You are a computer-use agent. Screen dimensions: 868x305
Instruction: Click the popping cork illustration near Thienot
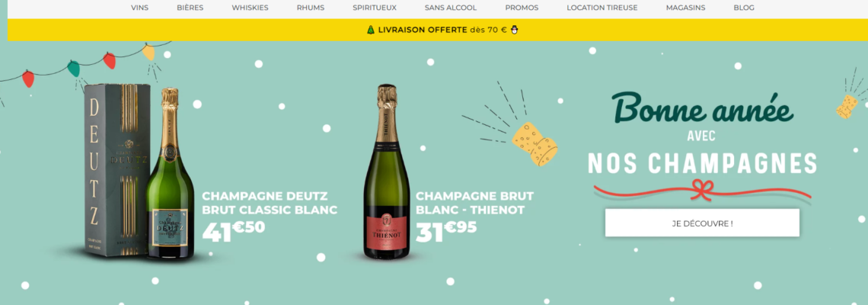click(x=535, y=143)
